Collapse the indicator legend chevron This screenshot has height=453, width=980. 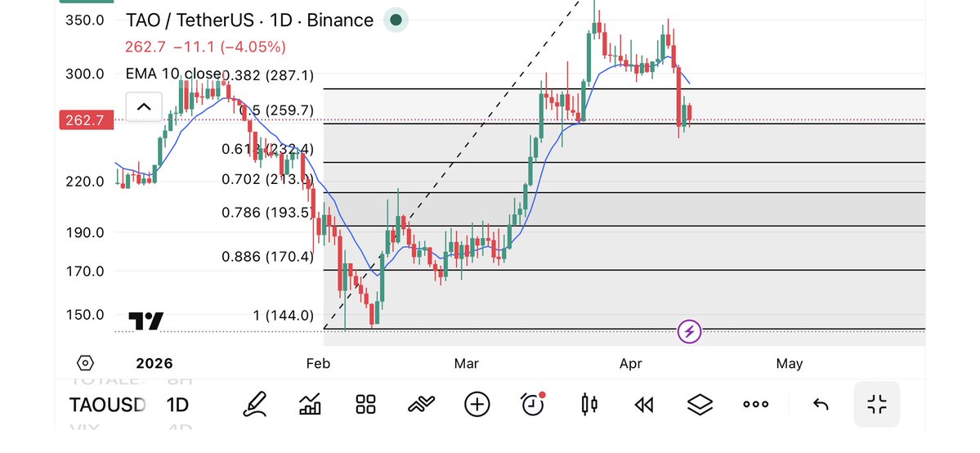(x=144, y=106)
